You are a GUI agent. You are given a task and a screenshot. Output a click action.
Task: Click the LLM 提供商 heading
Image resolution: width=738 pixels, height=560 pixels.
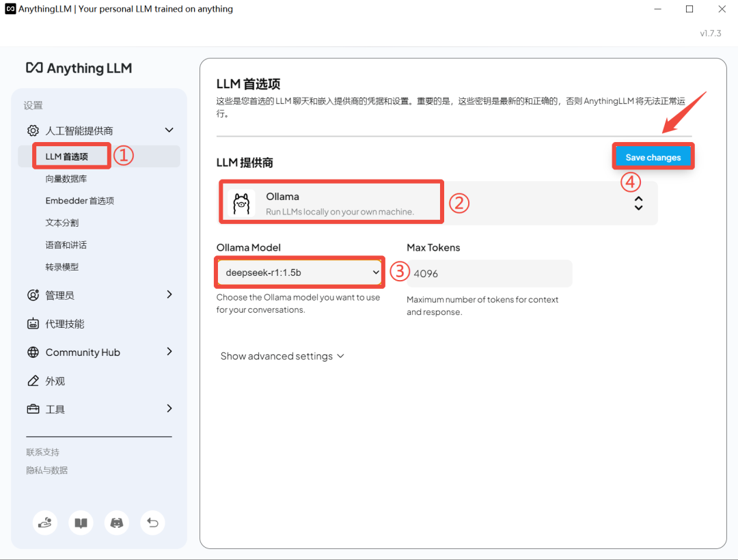tap(245, 163)
